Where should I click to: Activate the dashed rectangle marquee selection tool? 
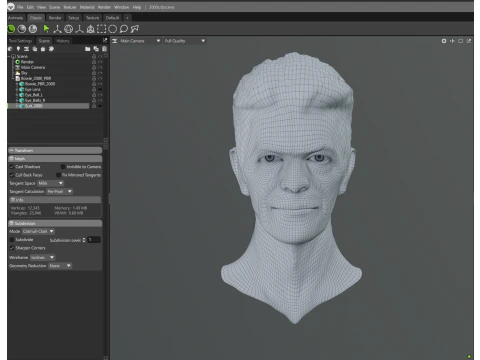[x=101, y=29]
